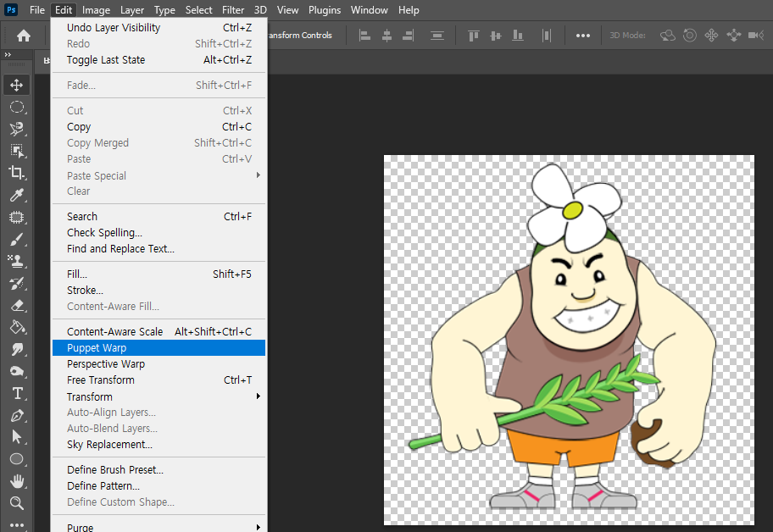Open the Plugins menu
Screen dimensions: 773x532
(325, 10)
